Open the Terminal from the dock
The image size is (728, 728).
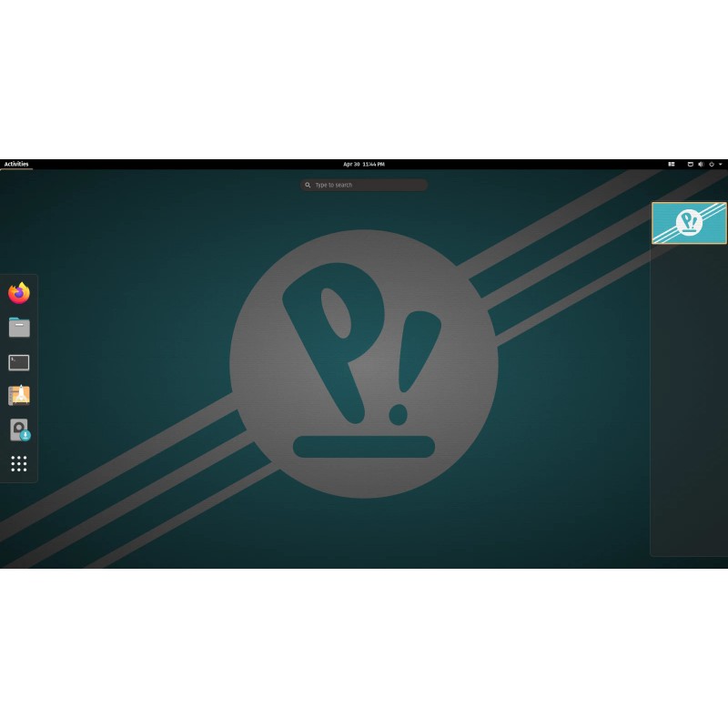pos(19,362)
